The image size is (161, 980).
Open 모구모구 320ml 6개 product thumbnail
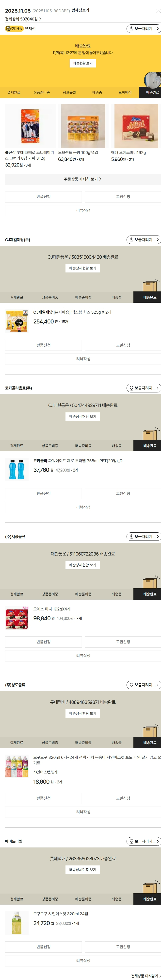tap(17, 766)
